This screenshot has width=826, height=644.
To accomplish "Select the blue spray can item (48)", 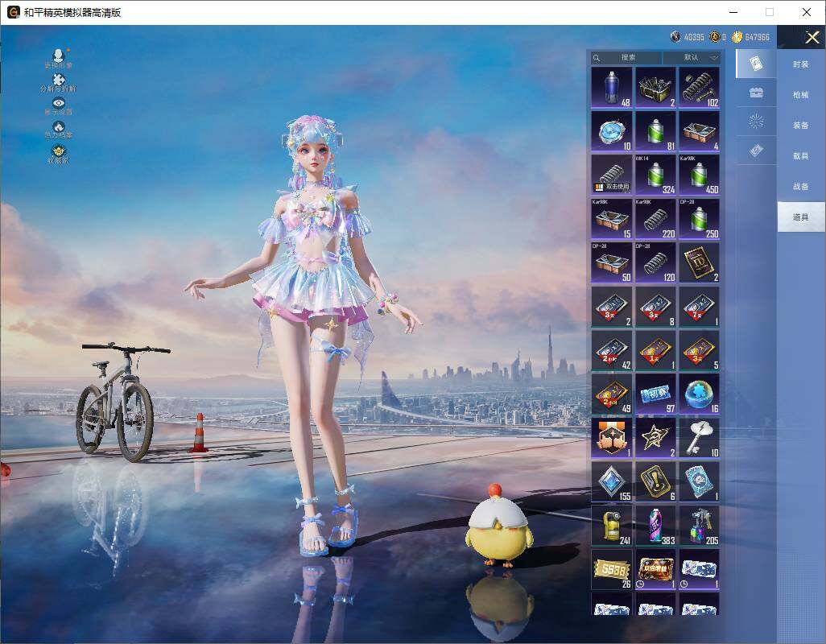I will pyautogui.click(x=612, y=88).
